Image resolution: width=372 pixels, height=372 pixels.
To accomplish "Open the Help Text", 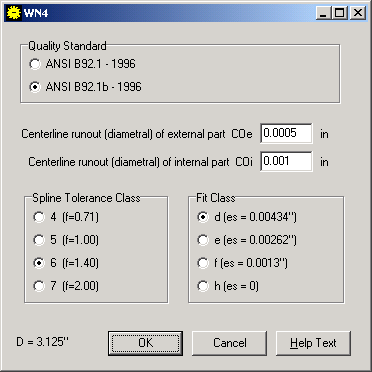I will pyautogui.click(x=313, y=343).
